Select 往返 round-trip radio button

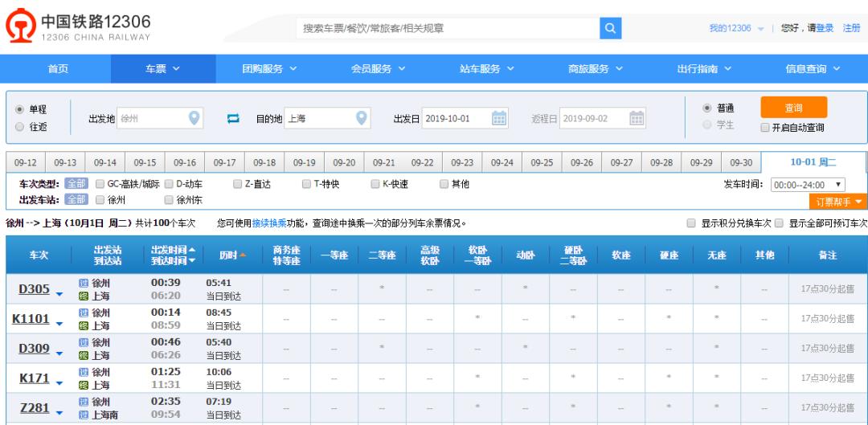click(20, 127)
